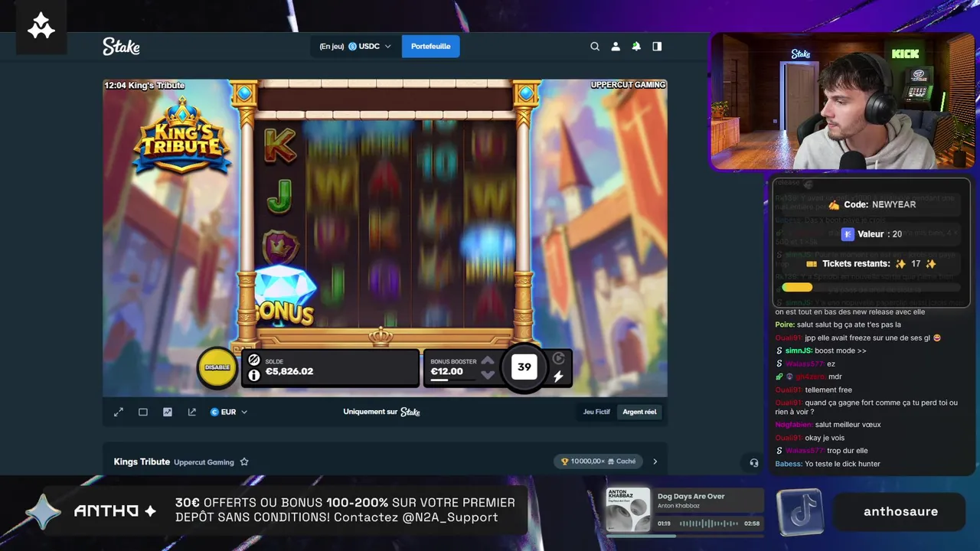This screenshot has width=980, height=551.
Task: Click the Uppercut Gaming provider link
Action: click(204, 462)
